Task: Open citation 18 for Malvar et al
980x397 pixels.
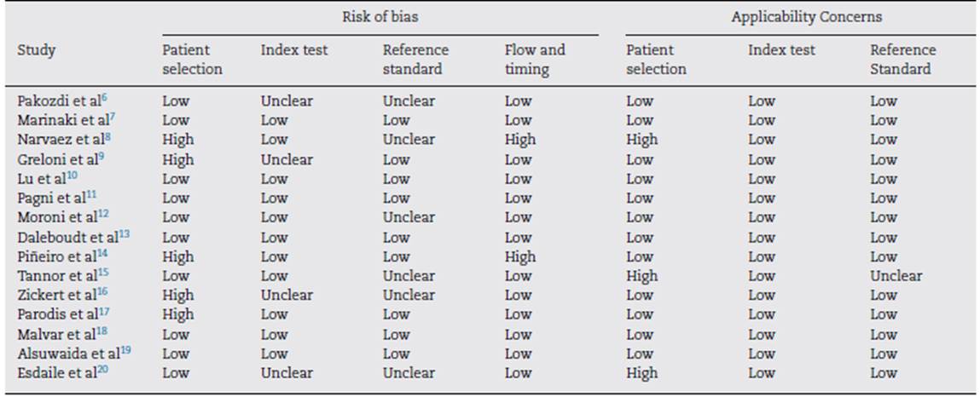Action: click(102, 331)
